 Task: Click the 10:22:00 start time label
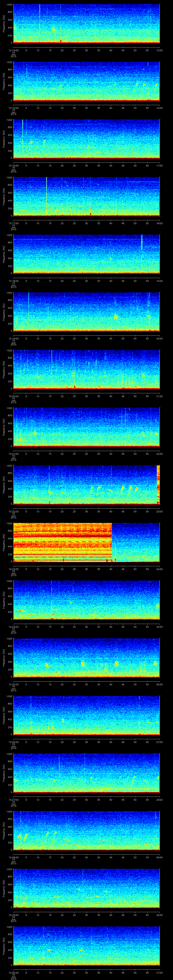[x=13, y=511]
